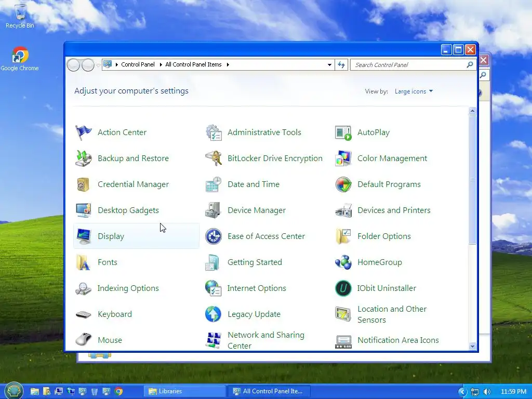Open Device Manager icon

pos(214,210)
